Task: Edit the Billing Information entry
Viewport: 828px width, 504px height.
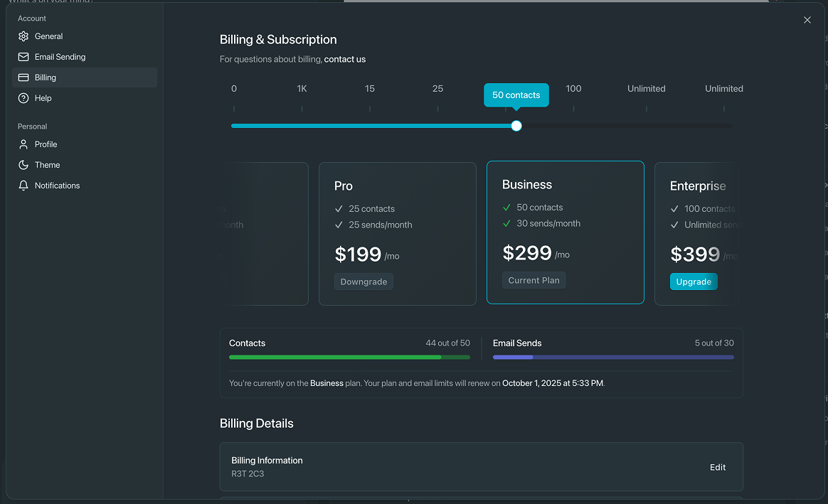Action: (x=717, y=467)
